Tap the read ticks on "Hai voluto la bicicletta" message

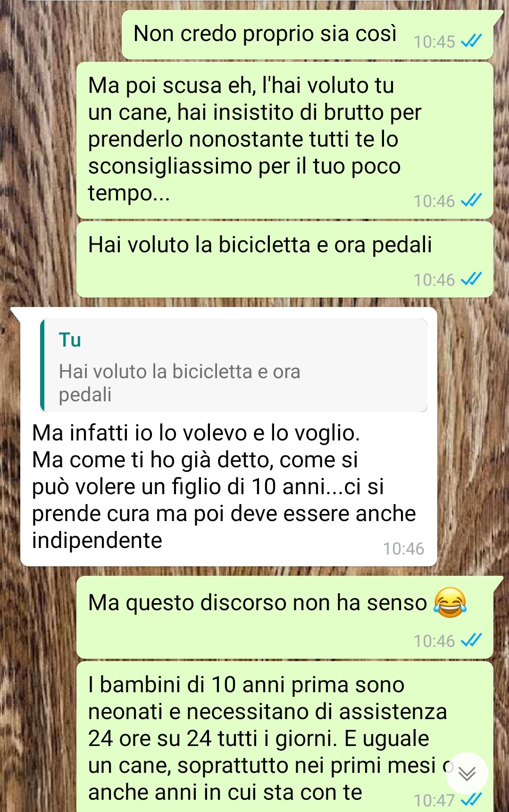471,280
